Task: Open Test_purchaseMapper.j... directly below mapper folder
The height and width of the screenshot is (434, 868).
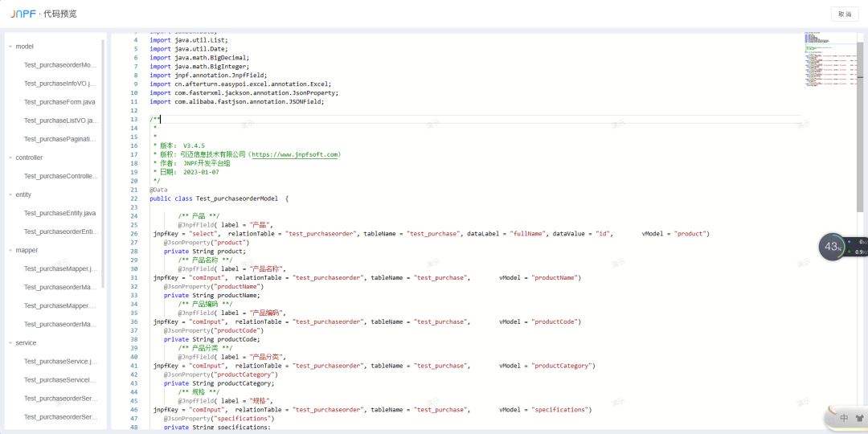Action: pos(60,269)
